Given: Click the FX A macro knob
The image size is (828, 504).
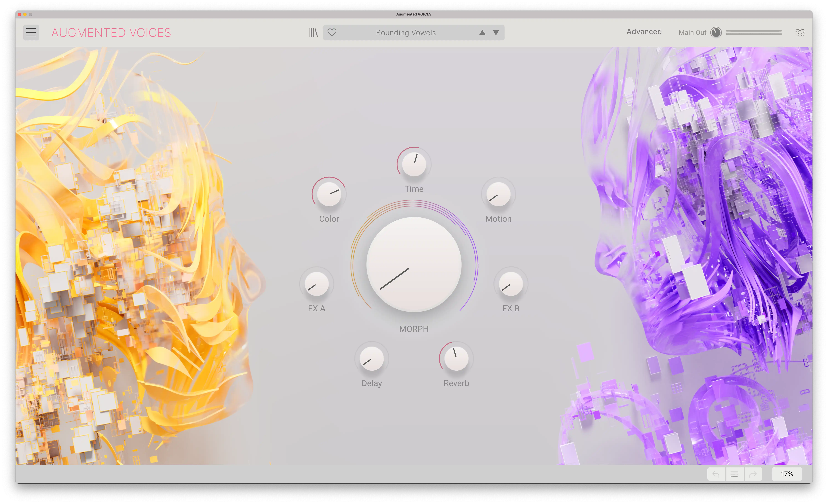Looking at the screenshot, I should [316, 284].
